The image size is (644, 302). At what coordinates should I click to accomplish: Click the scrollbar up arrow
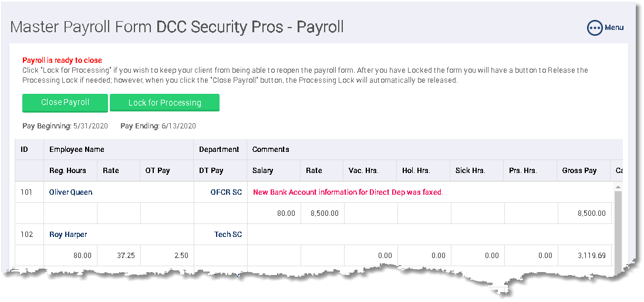pyautogui.click(x=618, y=187)
